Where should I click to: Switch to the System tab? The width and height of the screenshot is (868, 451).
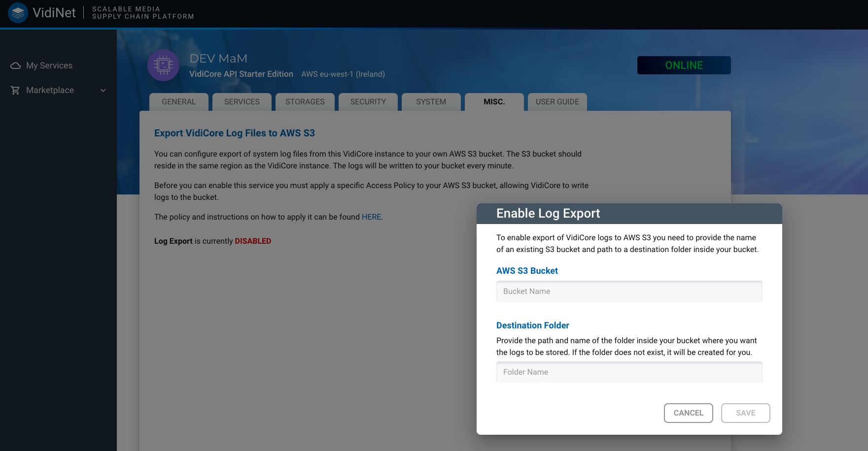tap(431, 102)
